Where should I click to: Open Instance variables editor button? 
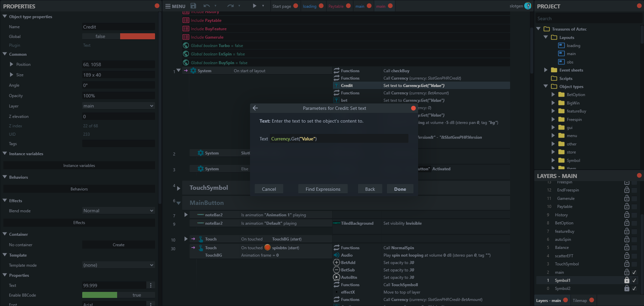[79, 165]
